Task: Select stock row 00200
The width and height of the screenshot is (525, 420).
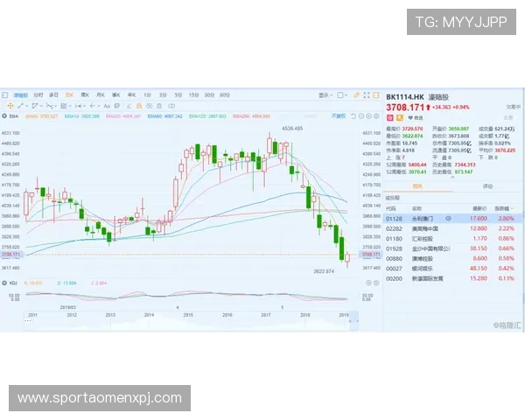Action: coord(452,278)
